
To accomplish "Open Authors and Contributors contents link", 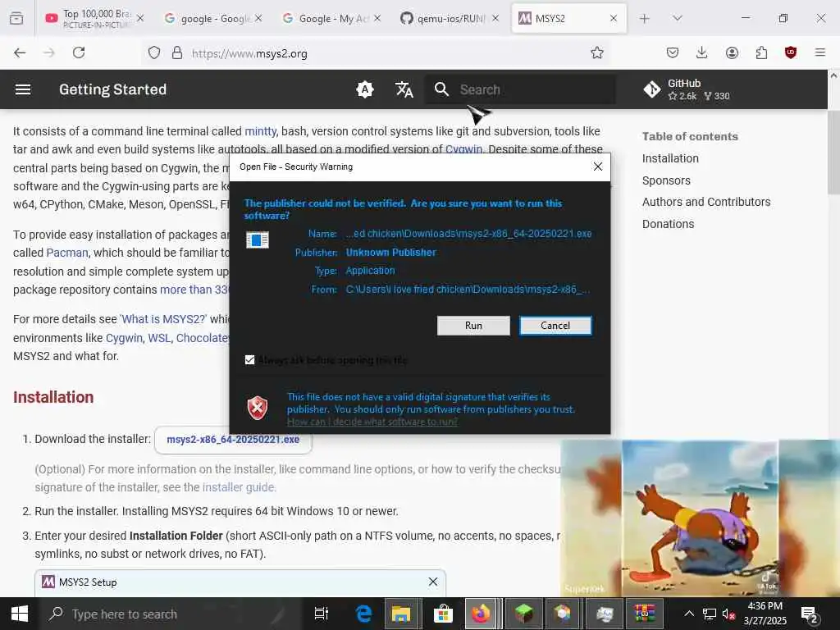I will pos(706,202).
